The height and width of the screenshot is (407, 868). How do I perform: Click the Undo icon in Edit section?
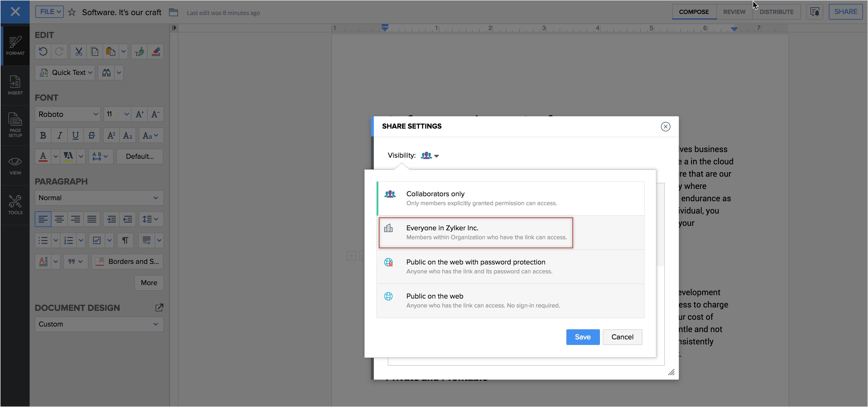click(43, 51)
